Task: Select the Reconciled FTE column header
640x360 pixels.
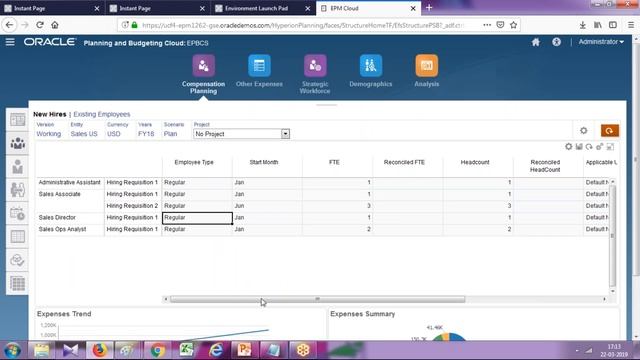Action: [404, 162]
